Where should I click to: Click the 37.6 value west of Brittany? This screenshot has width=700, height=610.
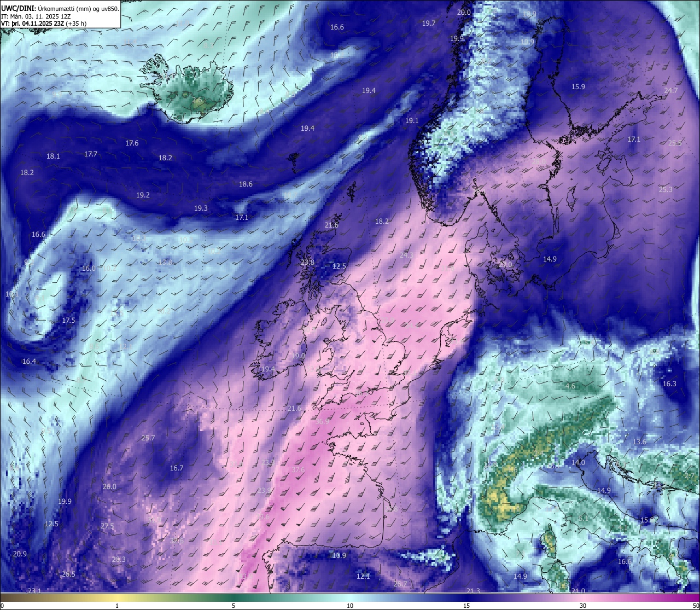tap(298, 469)
